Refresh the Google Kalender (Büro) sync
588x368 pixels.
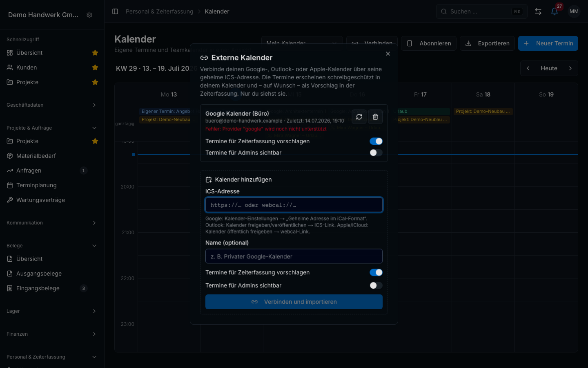[x=359, y=117]
